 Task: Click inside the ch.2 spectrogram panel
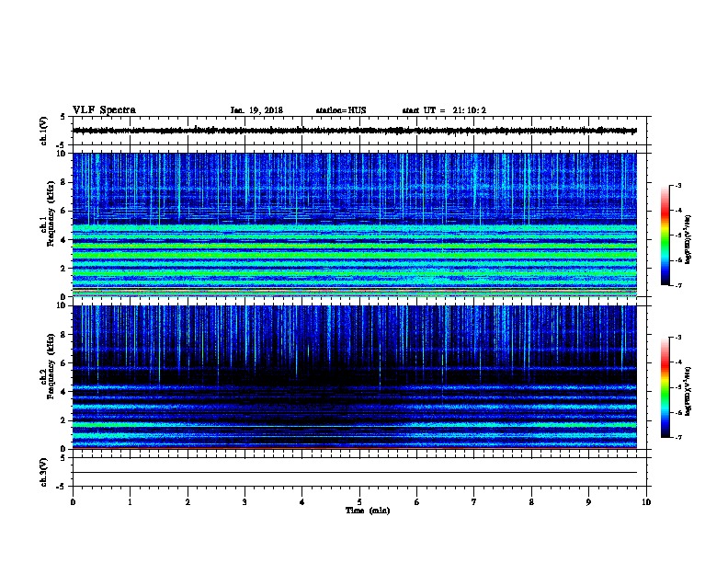pyautogui.click(x=355, y=377)
